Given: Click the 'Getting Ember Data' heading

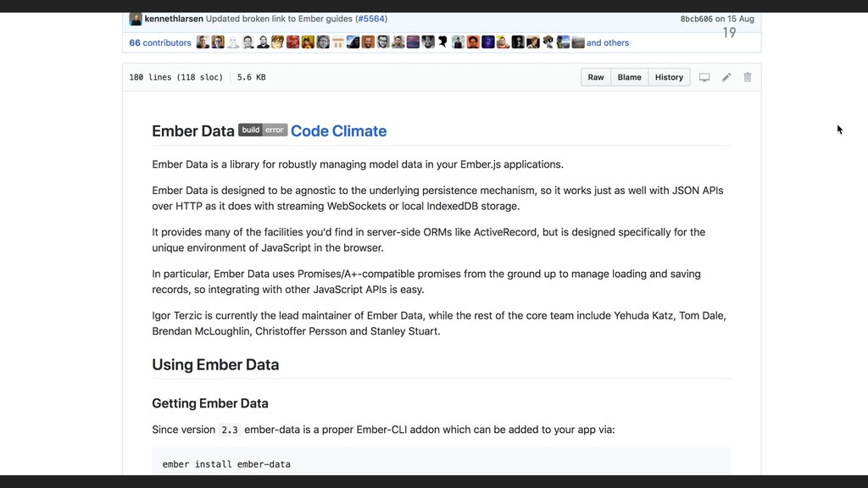Looking at the screenshot, I should click(210, 403).
